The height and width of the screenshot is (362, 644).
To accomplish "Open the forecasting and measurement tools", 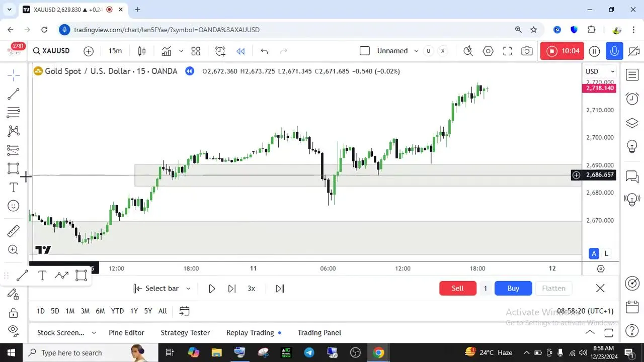I will click(14, 150).
